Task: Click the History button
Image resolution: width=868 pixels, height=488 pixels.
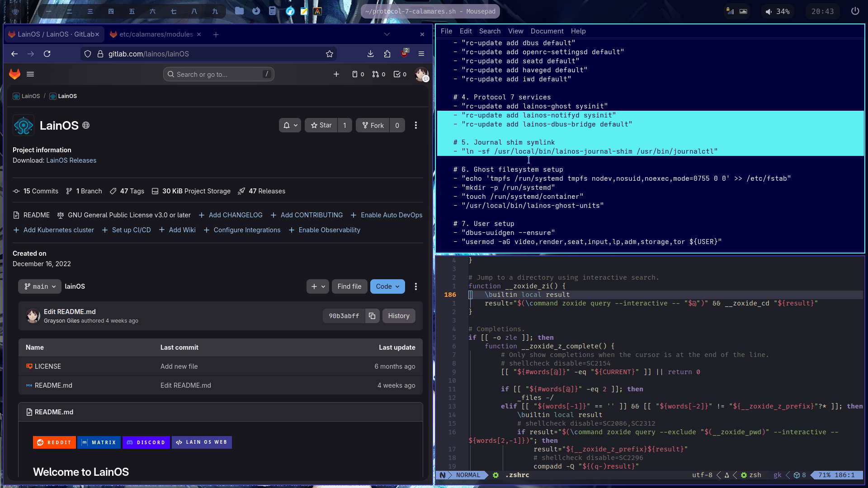Action: [x=398, y=316]
